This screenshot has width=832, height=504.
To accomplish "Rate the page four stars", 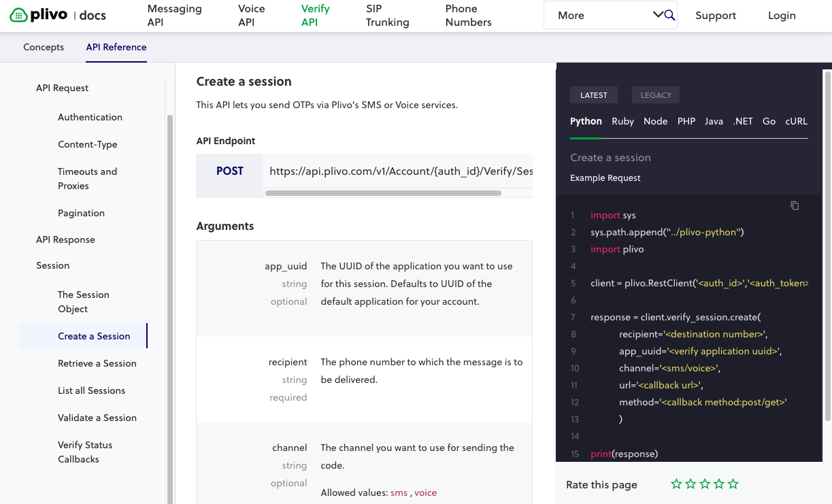I will (x=719, y=484).
